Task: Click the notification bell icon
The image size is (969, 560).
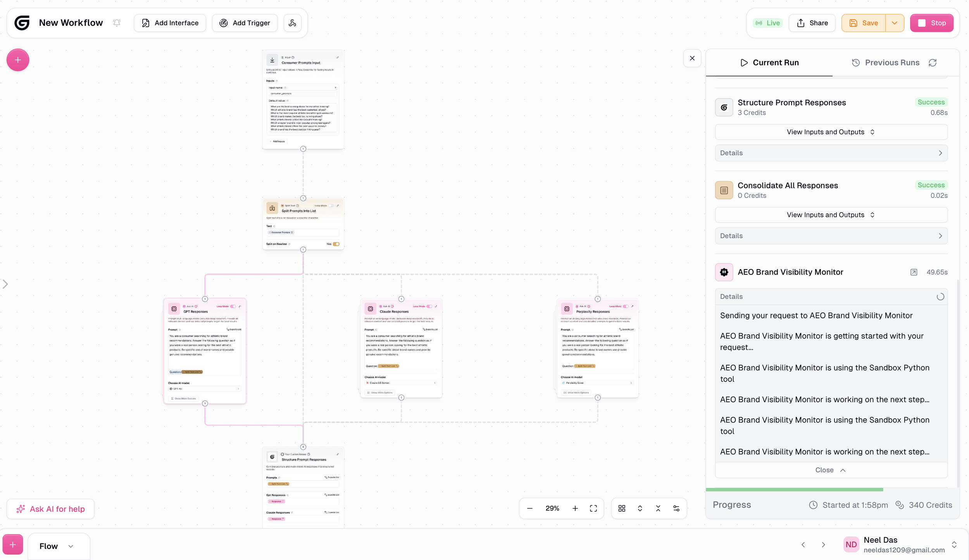Action: [x=117, y=23]
